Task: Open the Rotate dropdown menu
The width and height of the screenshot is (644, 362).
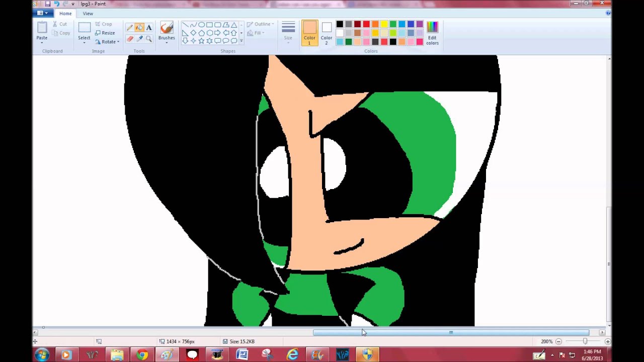Action: tap(107, 42)
